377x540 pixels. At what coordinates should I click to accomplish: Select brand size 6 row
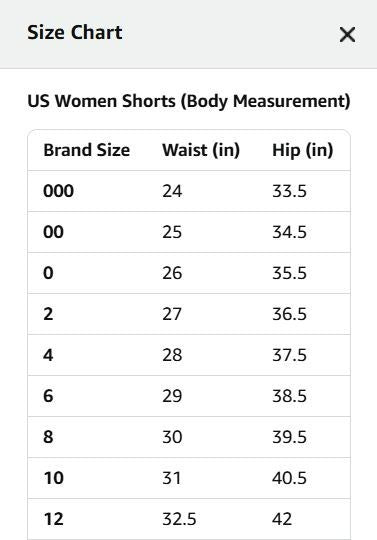click(189, 396)
